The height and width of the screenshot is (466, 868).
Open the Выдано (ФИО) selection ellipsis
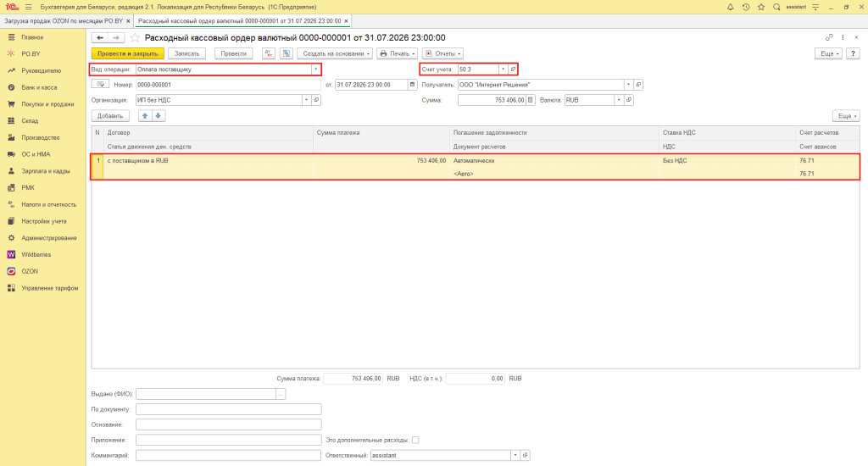[281, 394]
